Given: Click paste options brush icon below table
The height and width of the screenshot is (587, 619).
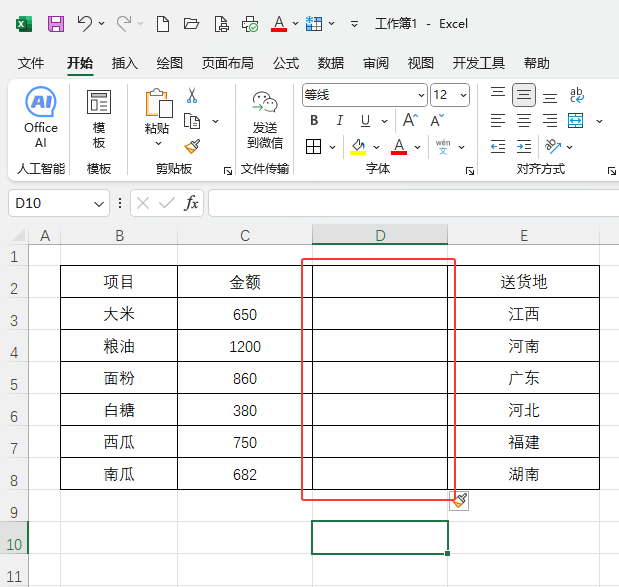Looking at the screenshot, I should [459, 501].
